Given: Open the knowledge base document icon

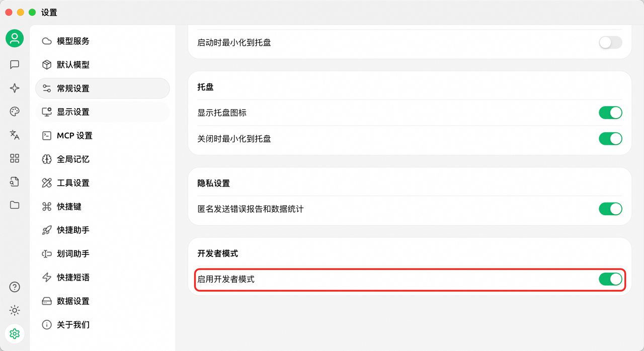Looking at the screenshot, I should point(15,182).
